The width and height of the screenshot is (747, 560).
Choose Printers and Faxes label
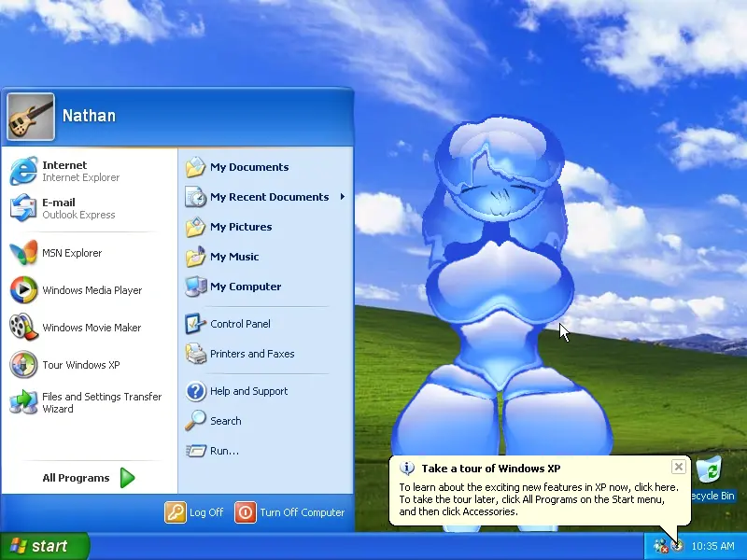(x=252, y=354)
